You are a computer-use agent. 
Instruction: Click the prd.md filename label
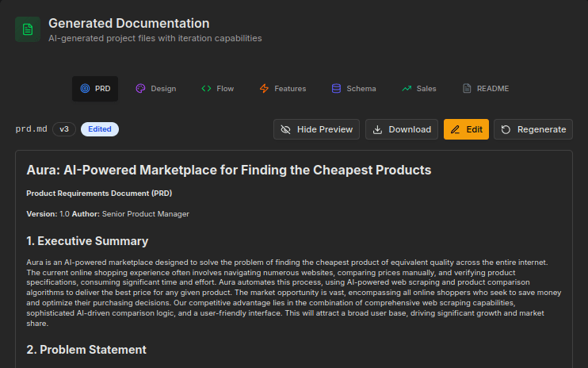[x=32, y=129]
